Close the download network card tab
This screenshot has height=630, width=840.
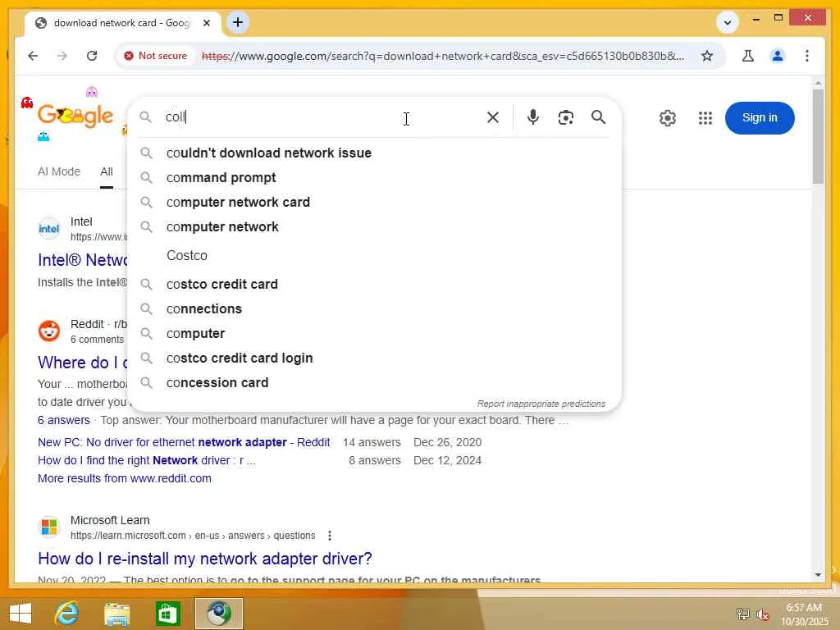(207, 23)
